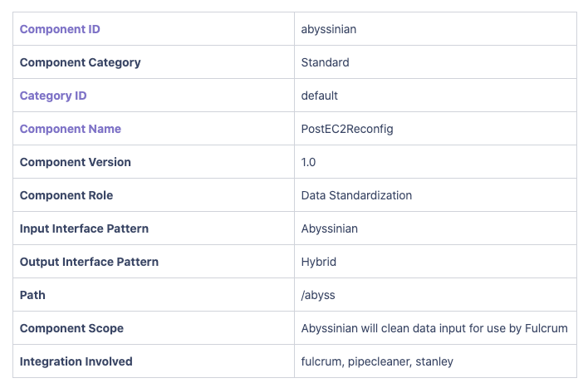Open the Category ID link
The height and width of the screenshot is (388, 588).
(x=53, y=96)
